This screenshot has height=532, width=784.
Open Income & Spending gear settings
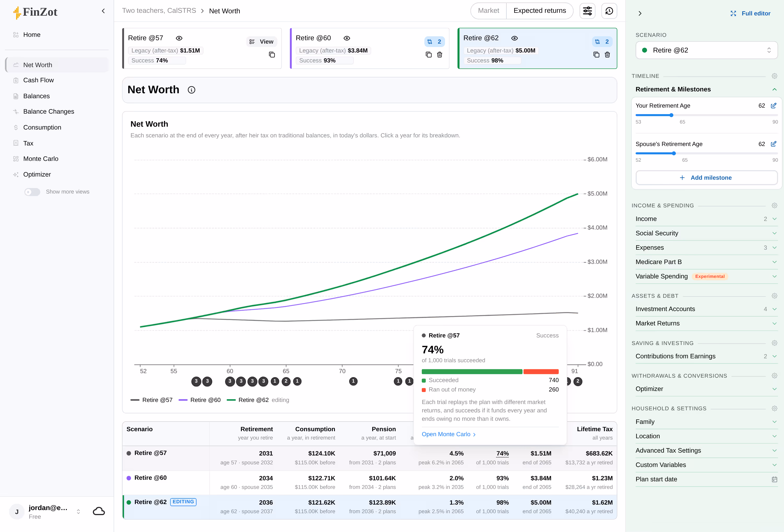[775, 206]
